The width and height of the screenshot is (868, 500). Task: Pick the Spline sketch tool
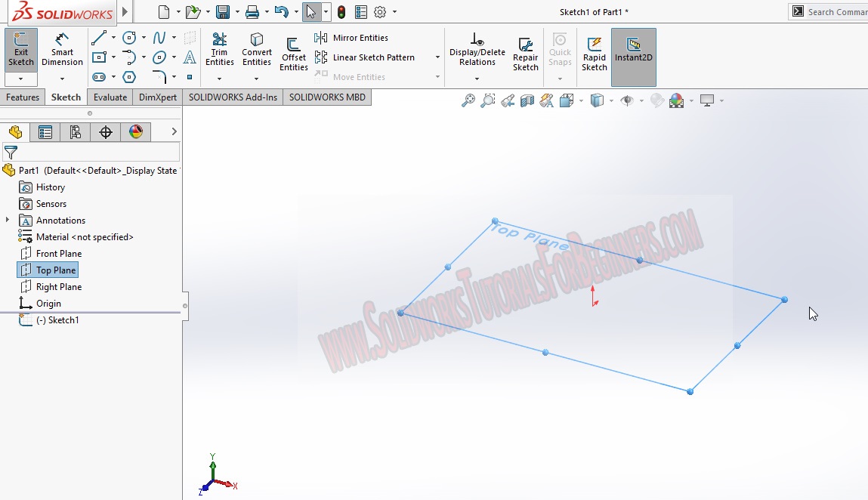159,37
